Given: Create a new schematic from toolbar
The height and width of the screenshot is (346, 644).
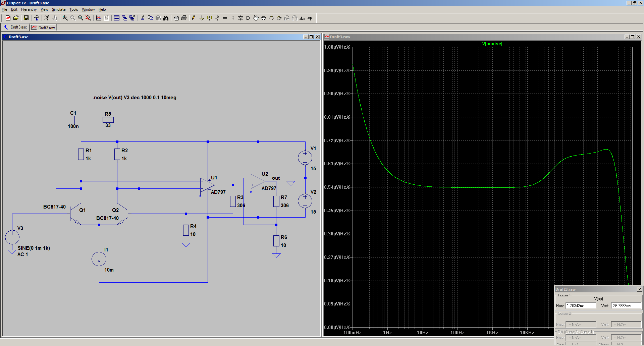Looking at the screenshot, I should [x=8, y=18].
